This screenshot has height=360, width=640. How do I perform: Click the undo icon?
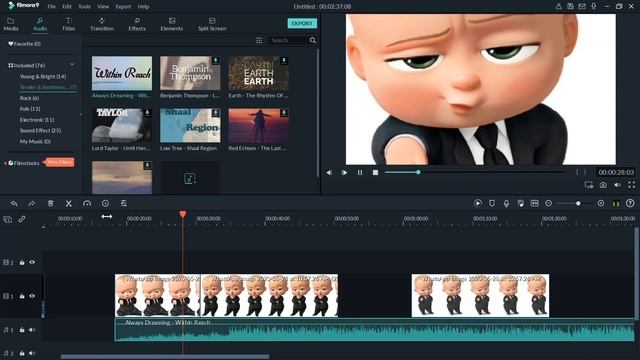14,203
